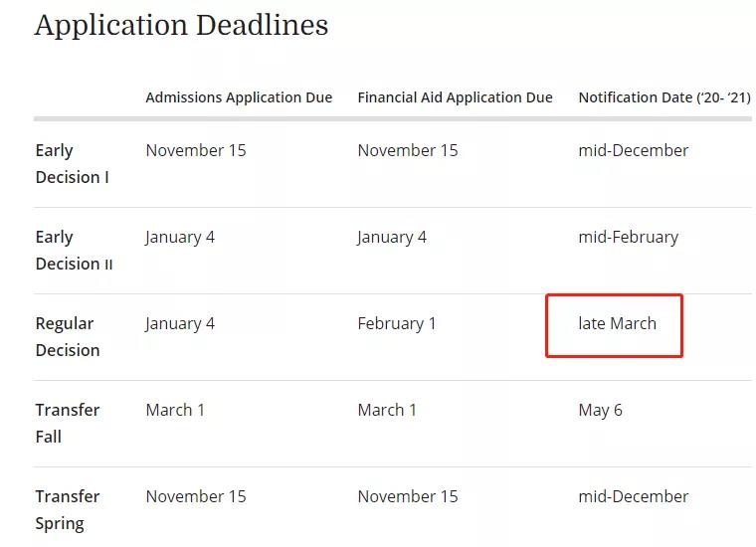Select the Regular Decision row label
756x547 pixels.
click(x=68, y=337)
